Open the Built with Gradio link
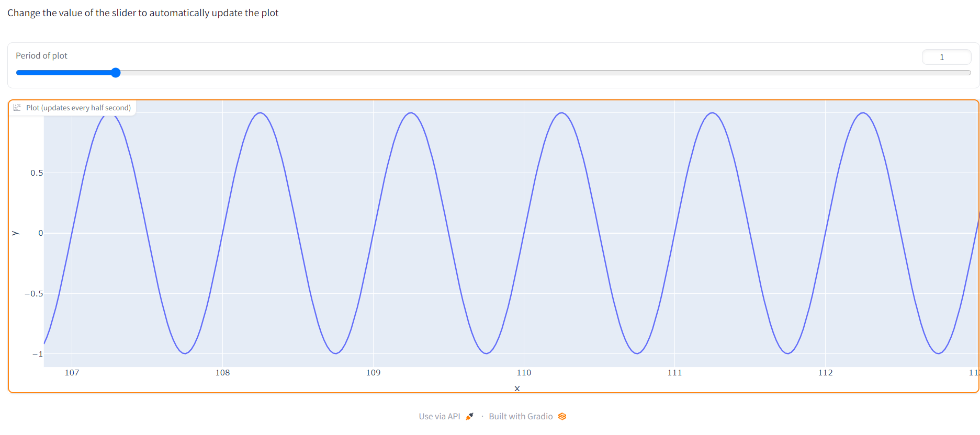The height and width of the screenshot is (435, 980). (527, 416)
